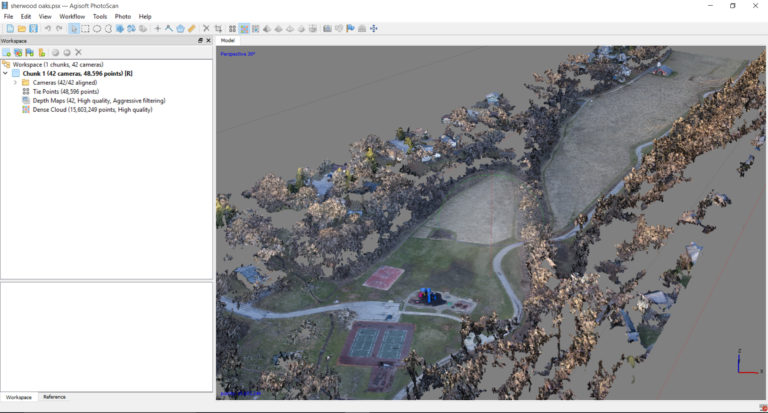768x413 pixels.
Task: Choose the Rectangle Selection tool
Action: click(85, 28)
